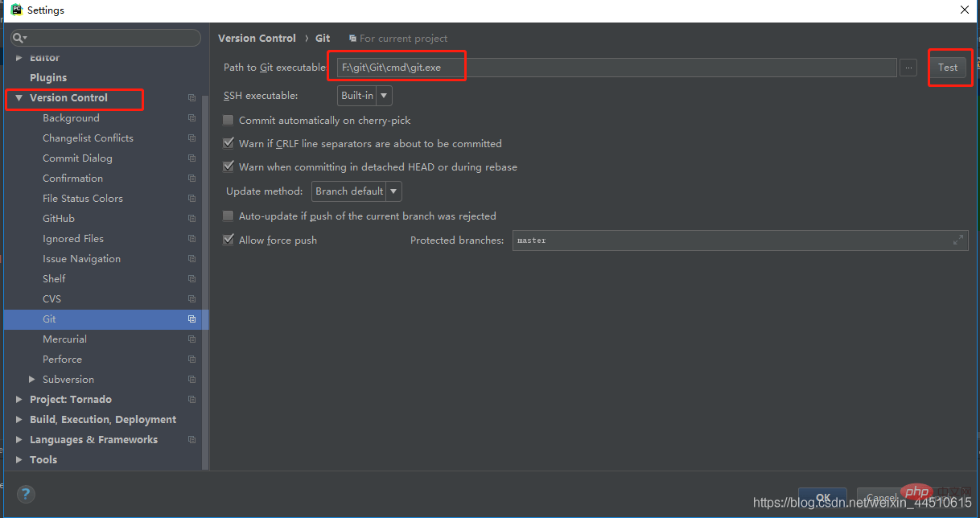Image resolution: width=980 pixels, height=518 pixels.
Task: Click the project-level icon beside Changelist Conflicts
Action: point(191,138)
